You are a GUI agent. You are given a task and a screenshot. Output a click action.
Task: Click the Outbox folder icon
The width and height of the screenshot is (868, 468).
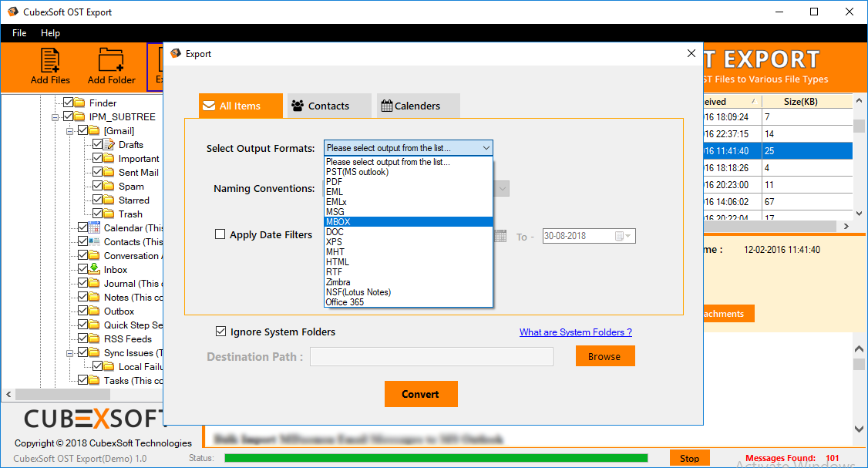pos(95,311)
